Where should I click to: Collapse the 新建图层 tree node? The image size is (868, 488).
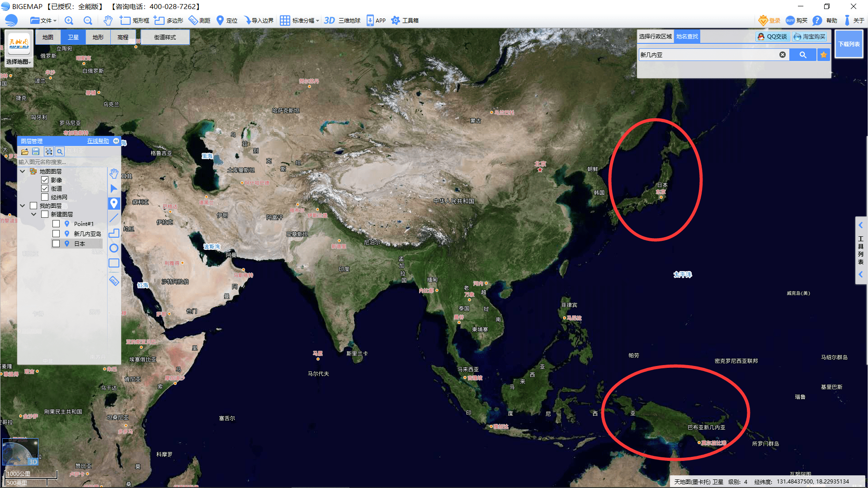tap(33, 214)
